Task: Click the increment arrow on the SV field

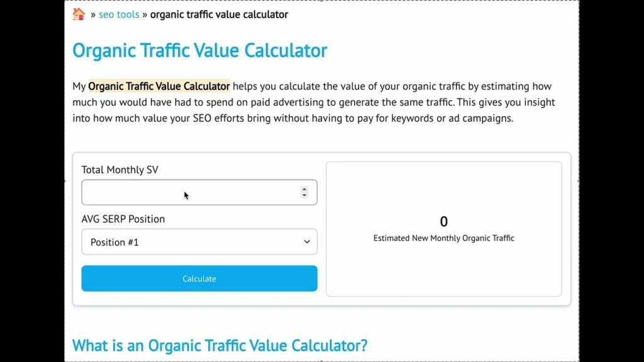Action: tap(304, 189)
